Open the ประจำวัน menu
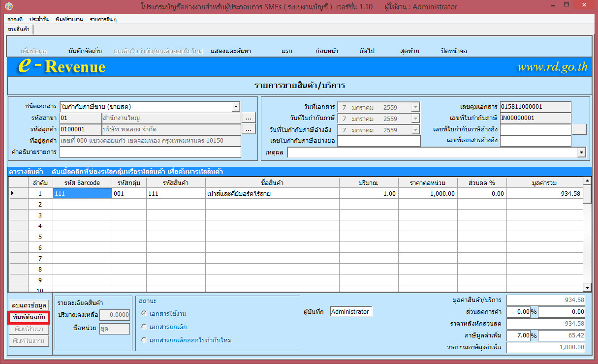 pyautogui.click(x=39, y=19)
